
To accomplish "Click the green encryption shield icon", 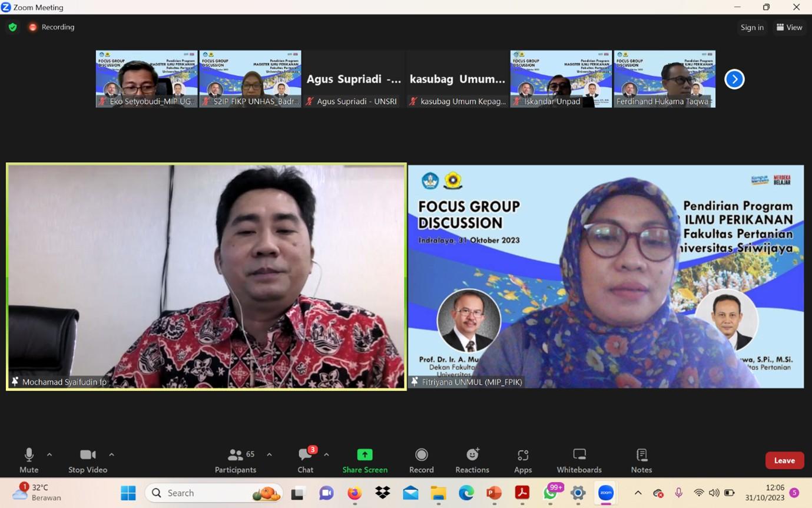I will pyautogui.click(x=13, y=27).
